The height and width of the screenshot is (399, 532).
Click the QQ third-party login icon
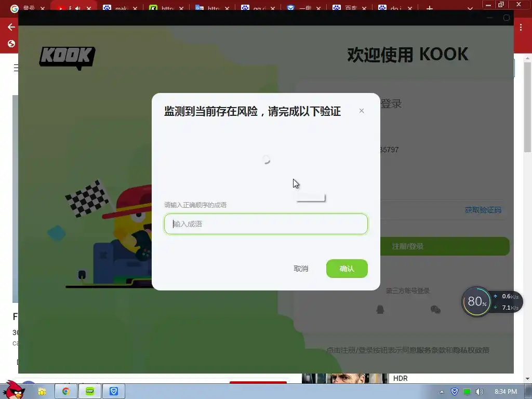pos(380,310)
